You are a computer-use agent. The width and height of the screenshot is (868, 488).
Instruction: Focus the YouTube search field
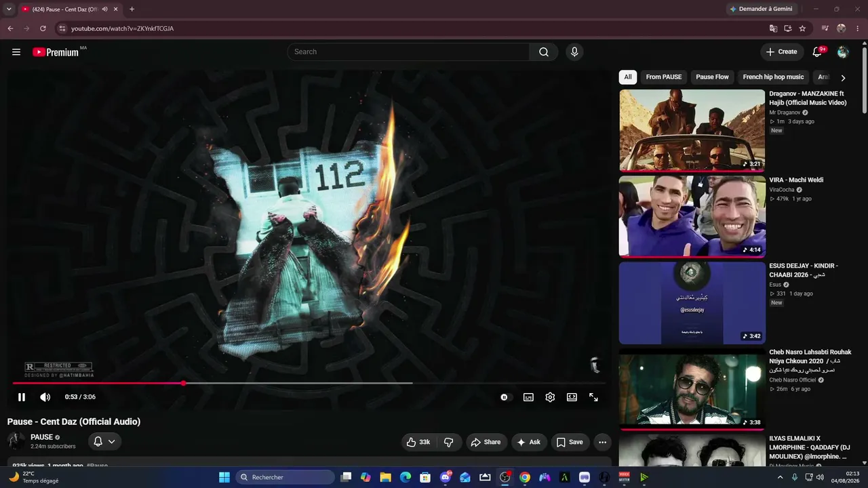coord(408,52)
